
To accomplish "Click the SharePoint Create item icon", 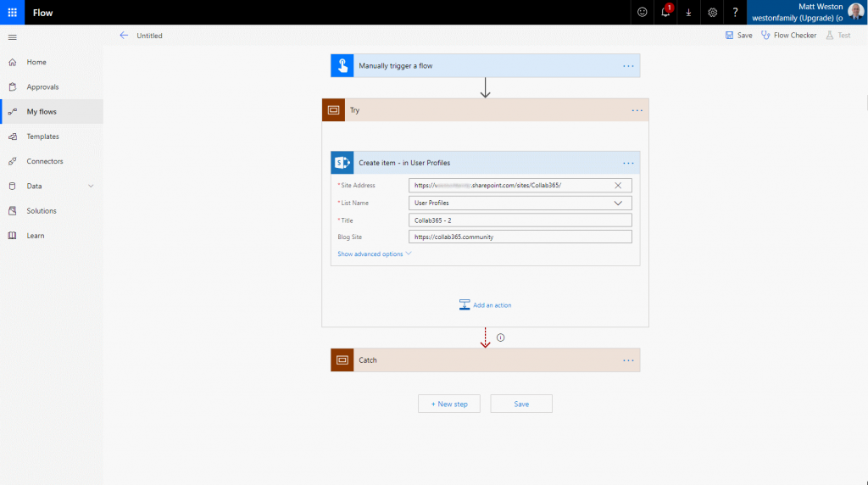I will (342, 163).
